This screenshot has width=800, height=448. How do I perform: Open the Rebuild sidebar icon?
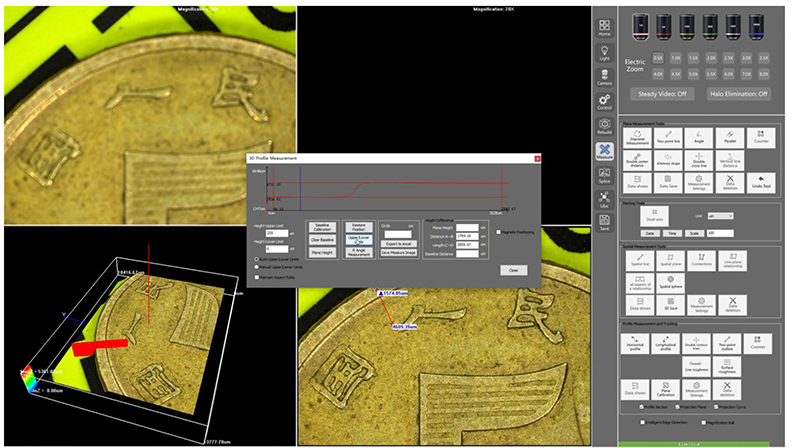coord(604,126)
